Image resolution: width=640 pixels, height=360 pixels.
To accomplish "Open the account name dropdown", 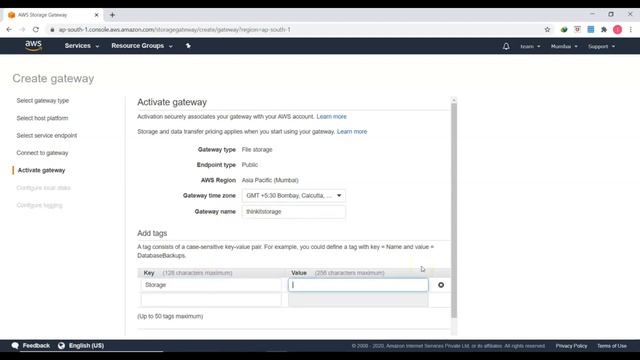I will pos(530,47).
